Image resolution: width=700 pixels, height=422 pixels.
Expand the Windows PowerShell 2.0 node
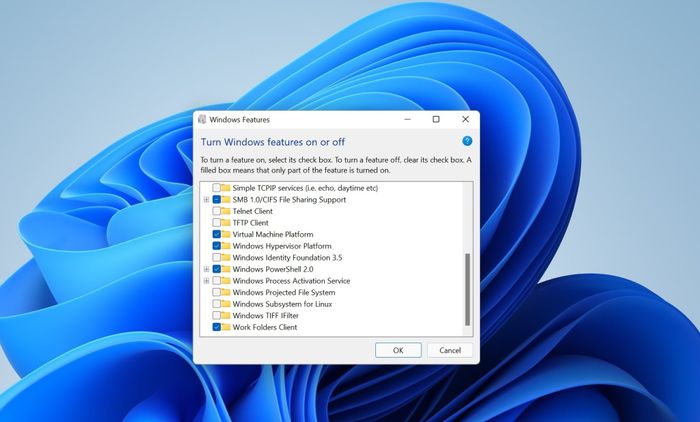[x=206, y=269]
